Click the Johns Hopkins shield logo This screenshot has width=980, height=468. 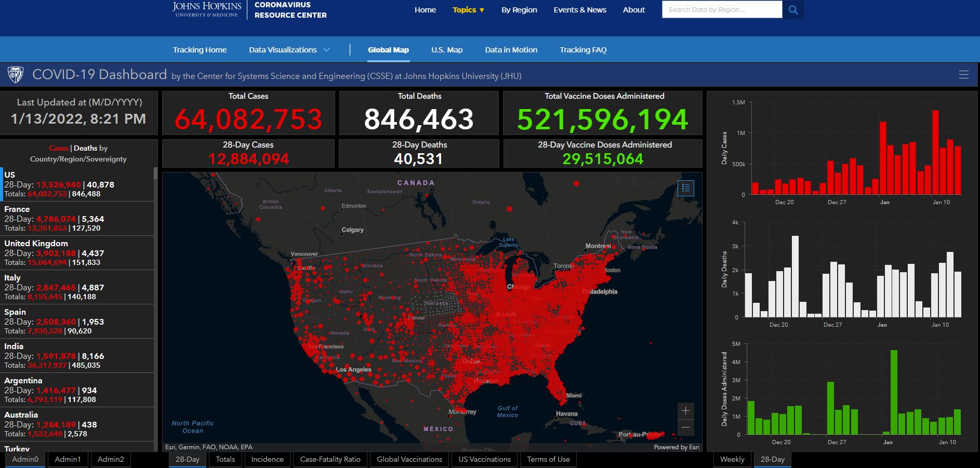[x=16, y=75]
